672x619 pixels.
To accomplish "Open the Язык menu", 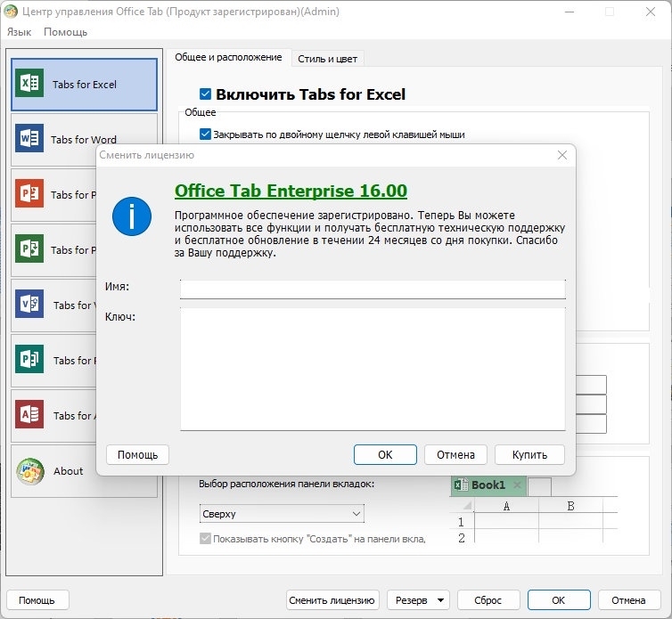I will (x=20, y=32).
